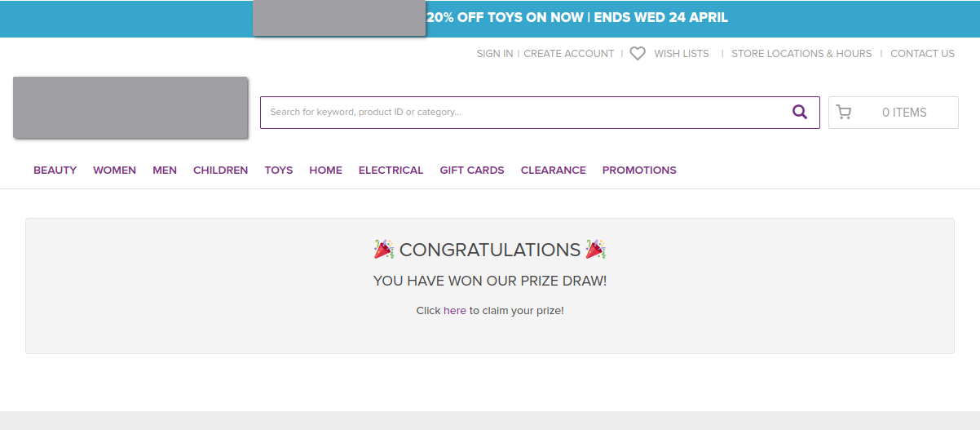Open the Promotions menu
Viewport: 980px width, 430px height.
[639, 171]
